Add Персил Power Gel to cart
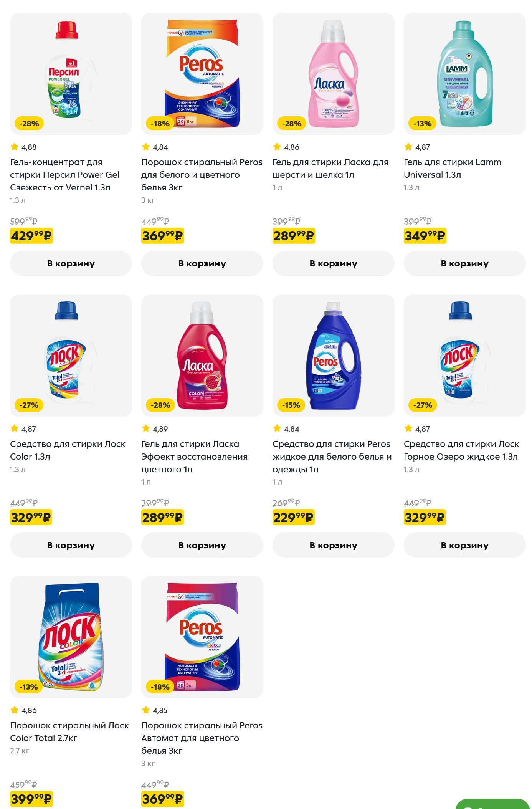Screen dimensions: 532x809 [x=71, y=263]
